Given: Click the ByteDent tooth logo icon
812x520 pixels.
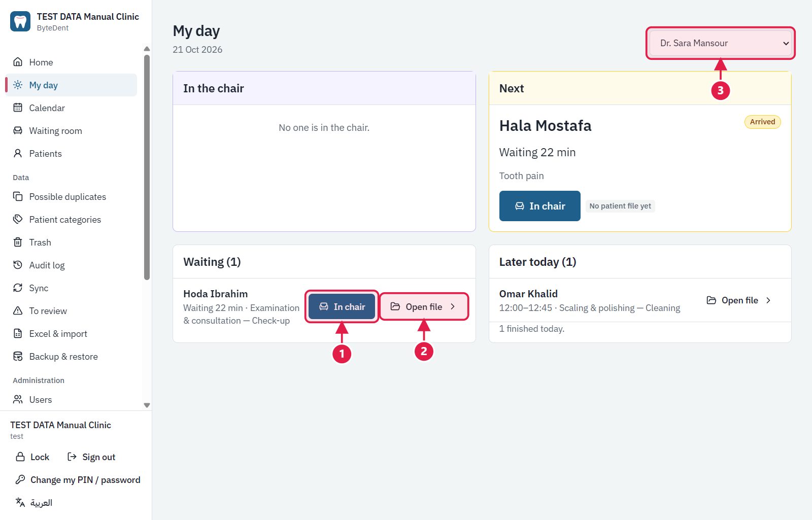Looking at the screenshot, I should click(20, 21).
